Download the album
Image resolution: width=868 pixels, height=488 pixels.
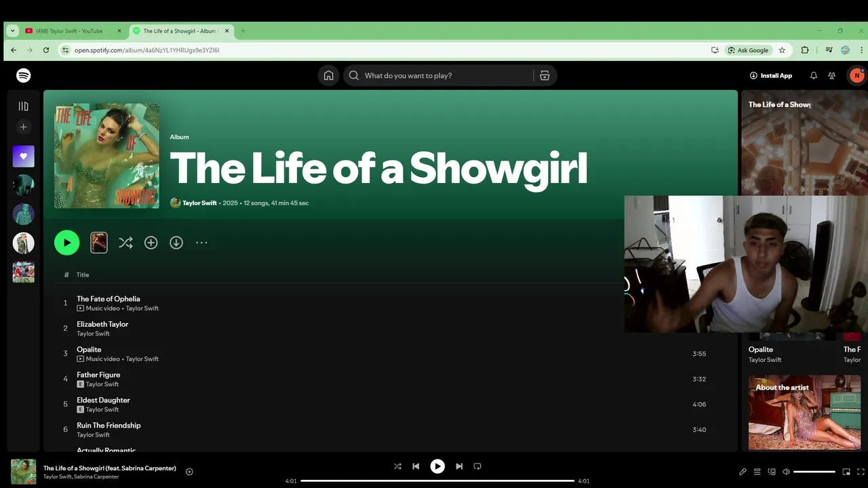(176, 243)
